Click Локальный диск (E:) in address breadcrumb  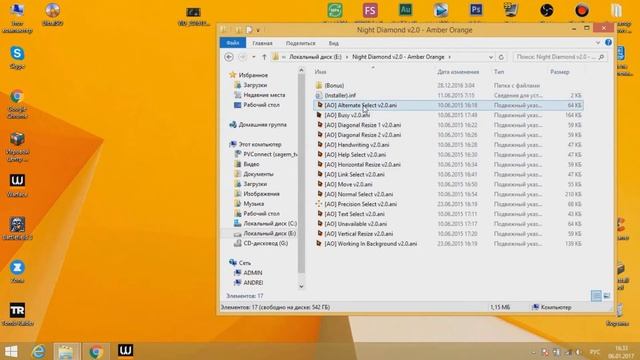[x=315, y=57]
